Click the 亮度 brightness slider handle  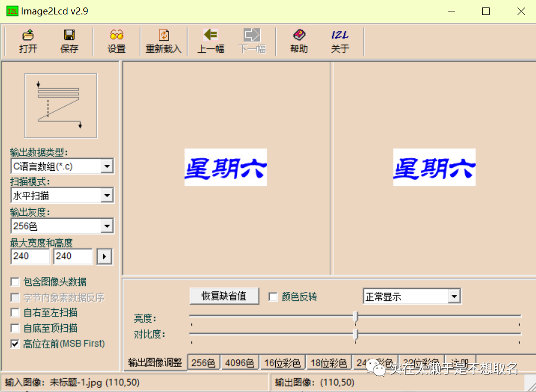pyautogui.click(x=356, y=317)
